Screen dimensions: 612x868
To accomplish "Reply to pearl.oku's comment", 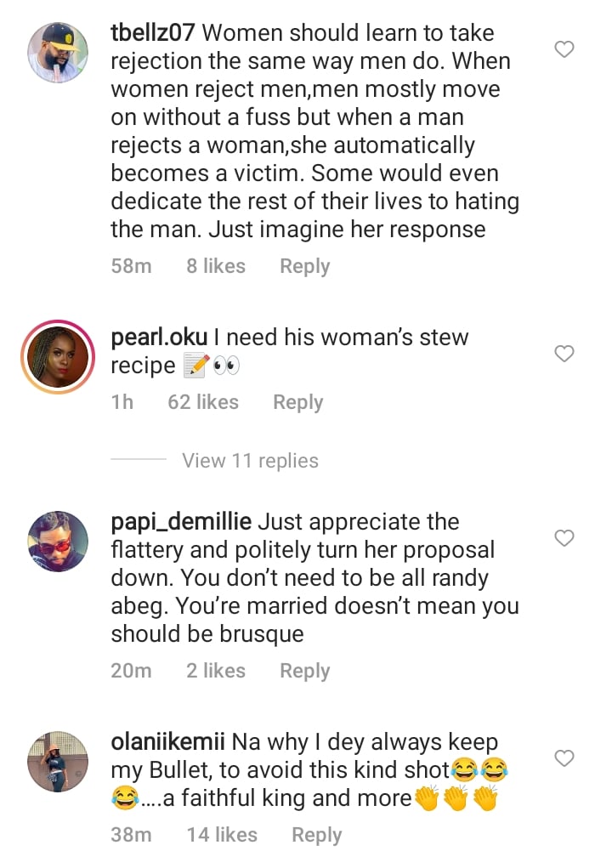I will (297, 402).
